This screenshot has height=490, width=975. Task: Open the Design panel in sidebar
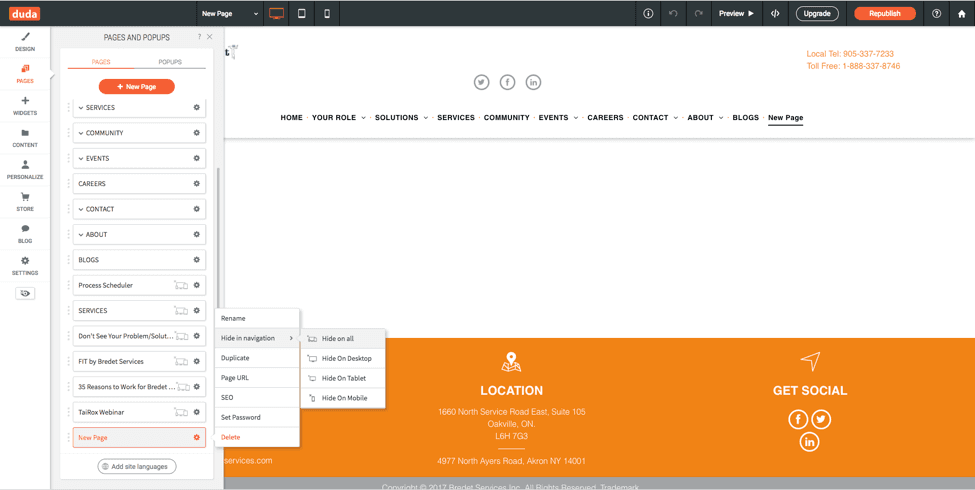click(x=25, y=41)
